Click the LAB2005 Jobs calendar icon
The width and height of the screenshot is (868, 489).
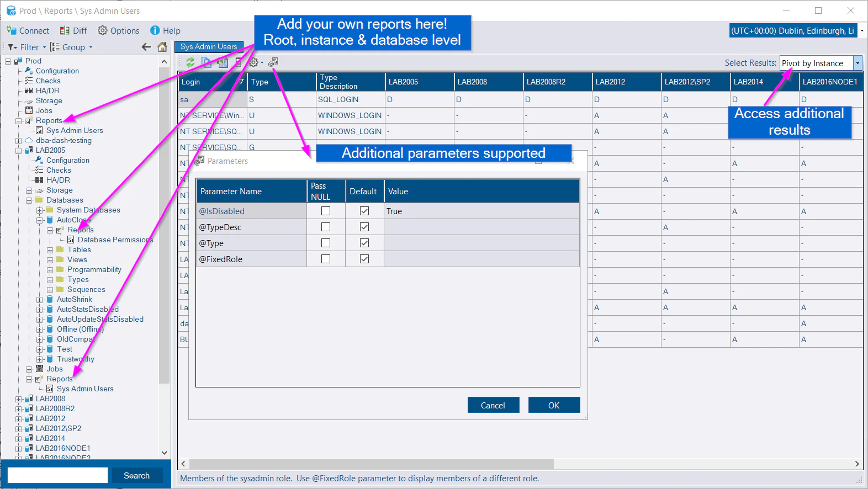pos(39,369)
